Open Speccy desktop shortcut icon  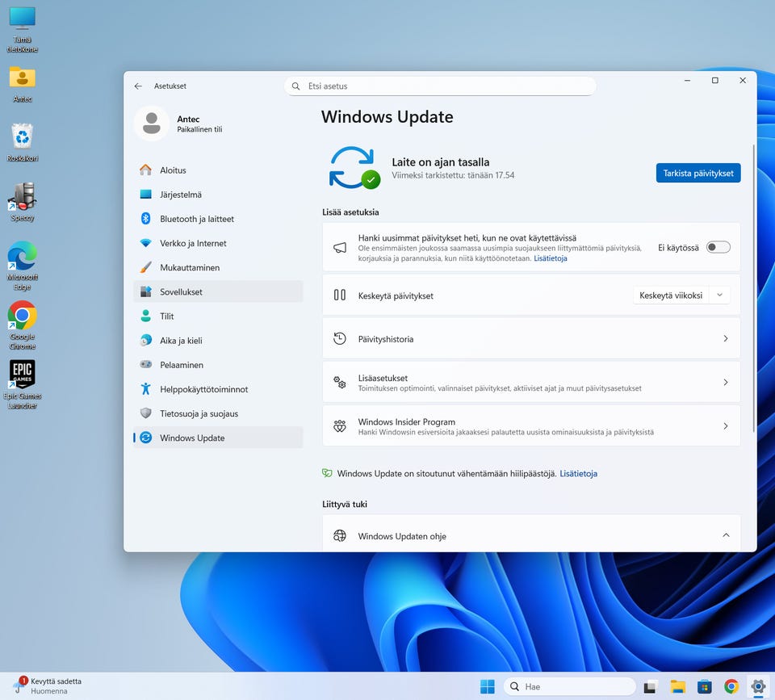(22, 197)
